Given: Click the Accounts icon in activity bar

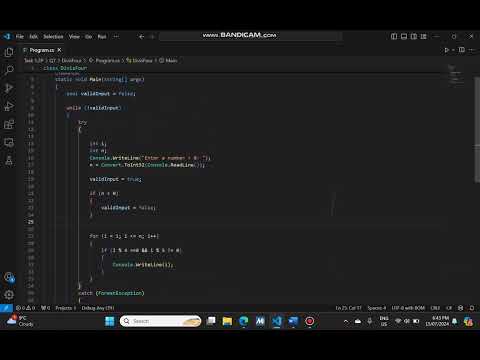Looking at the screenshot, I should point(9,277).
